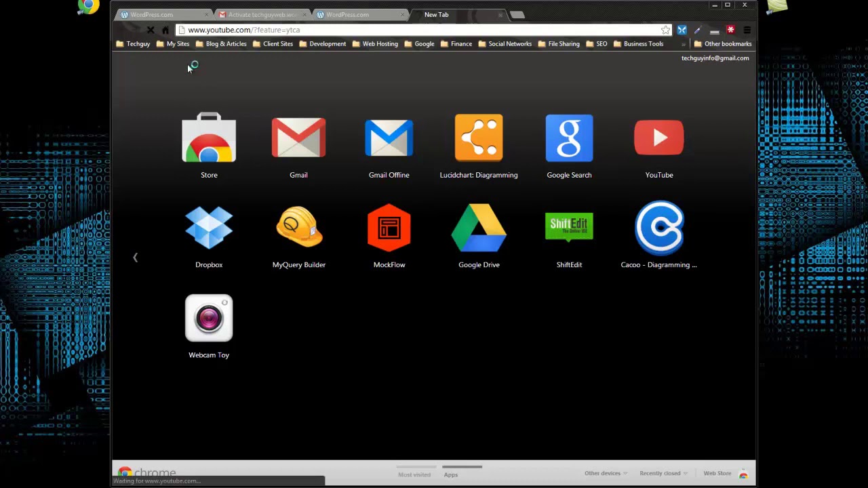Expand the Recently closed dropdown
The height and width of the screenshot is (488, 868).
pos(663,473)
